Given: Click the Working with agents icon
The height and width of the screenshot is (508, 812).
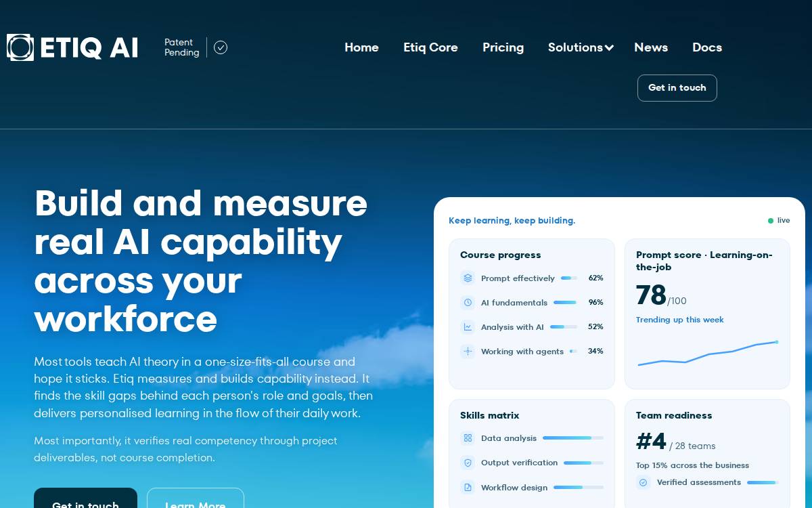Looking at the screenshot, I should click(468, 352).
